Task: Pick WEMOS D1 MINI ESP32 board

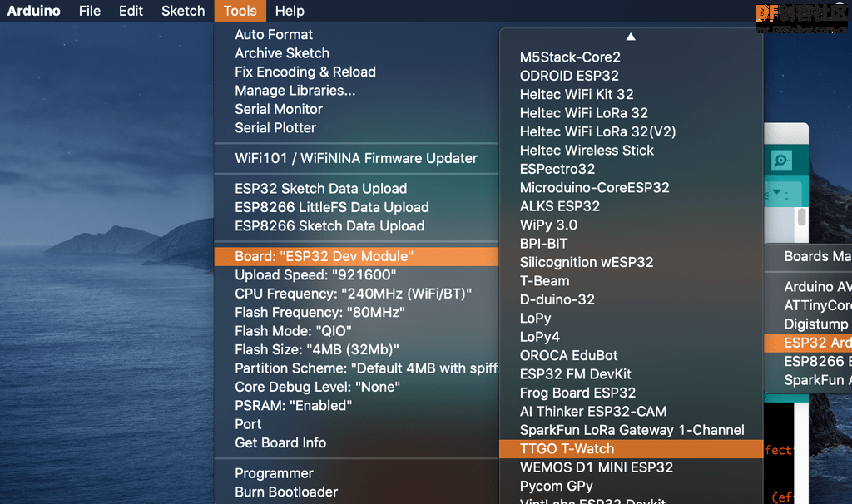Action: [x=632, y=467]
